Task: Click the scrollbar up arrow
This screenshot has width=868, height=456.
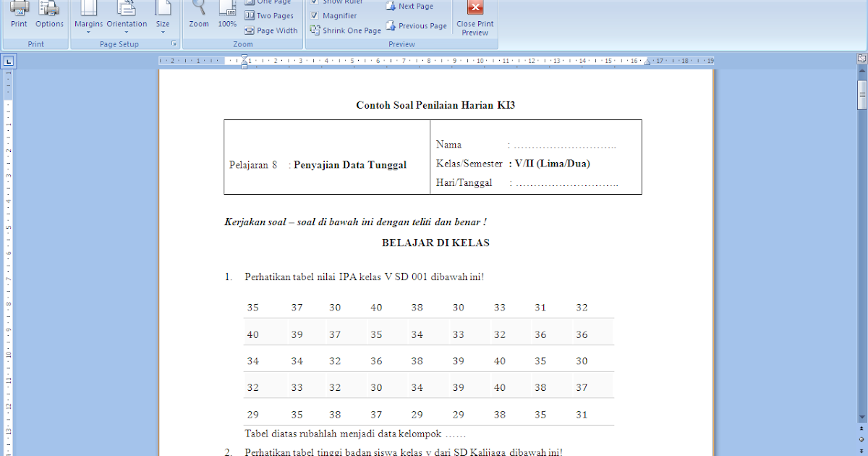Action: click(861, 72)
